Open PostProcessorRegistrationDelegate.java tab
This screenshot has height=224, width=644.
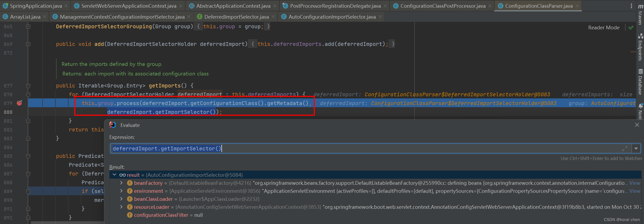coord(335,6)
